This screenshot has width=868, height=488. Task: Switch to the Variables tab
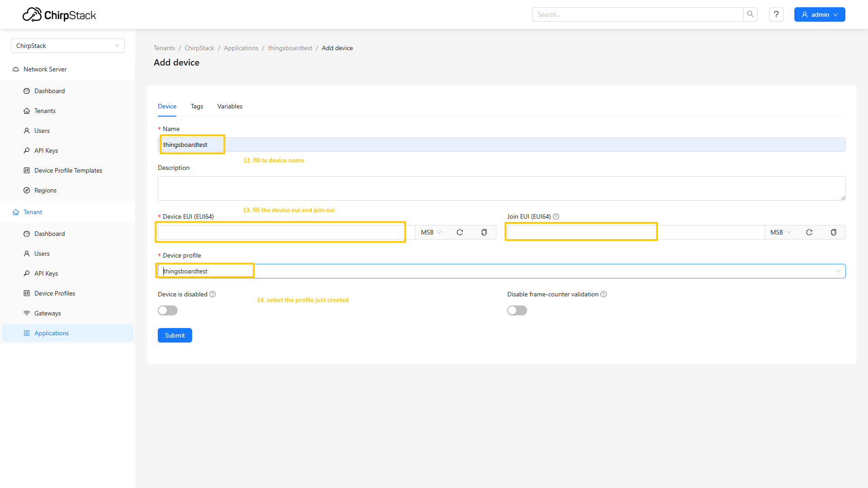pos(230,106)
